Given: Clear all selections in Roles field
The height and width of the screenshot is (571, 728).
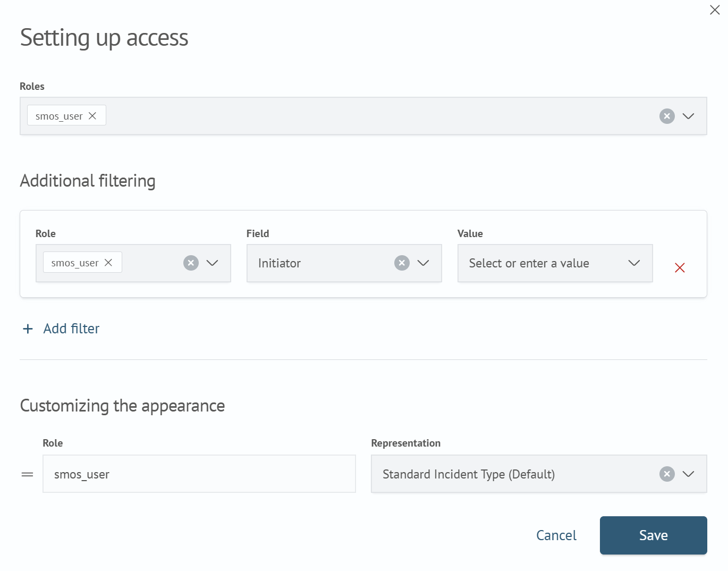Looking at the screenshot, I should coord(667,116).
